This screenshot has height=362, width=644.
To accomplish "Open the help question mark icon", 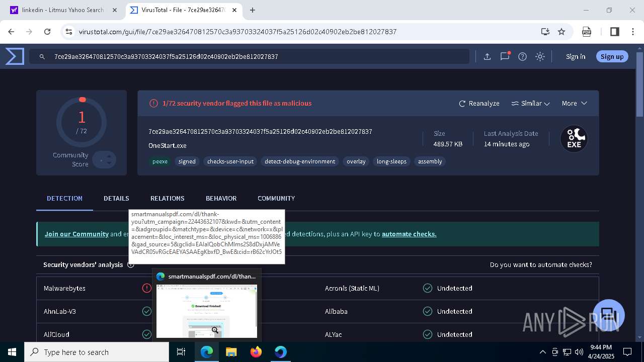I will click(x=522, y=57).
